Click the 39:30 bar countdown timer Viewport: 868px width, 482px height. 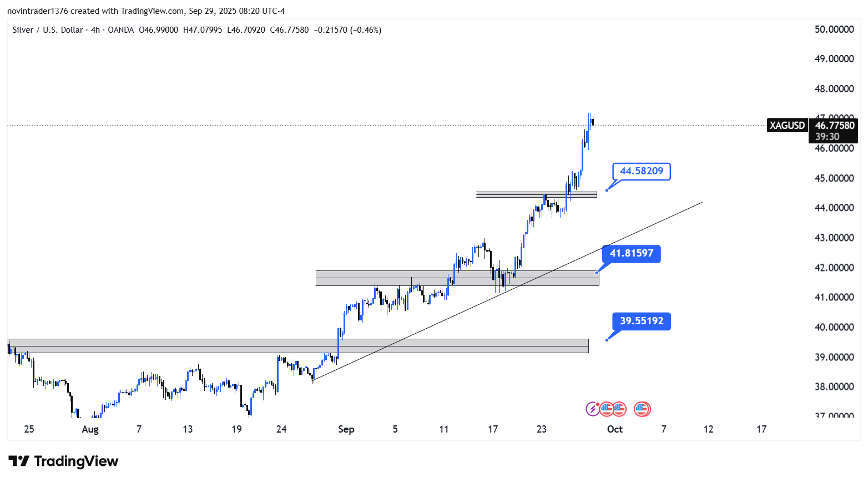[x=827, y=137]
